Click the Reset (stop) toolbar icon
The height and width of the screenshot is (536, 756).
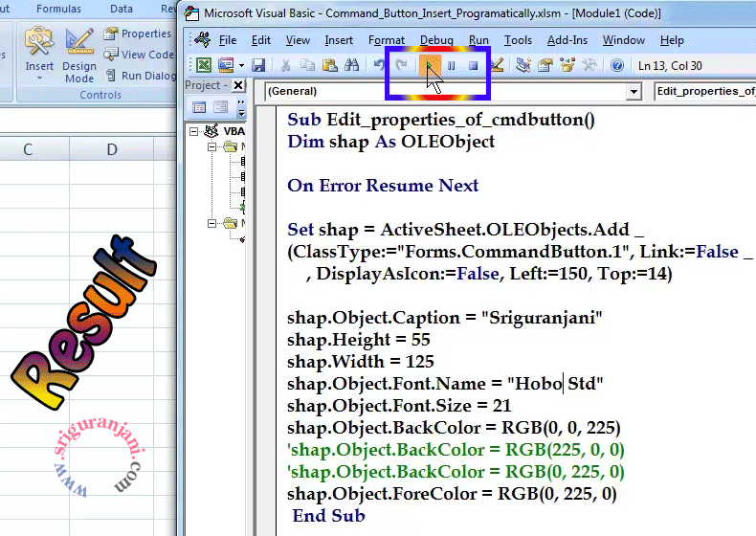pos(473,66)
